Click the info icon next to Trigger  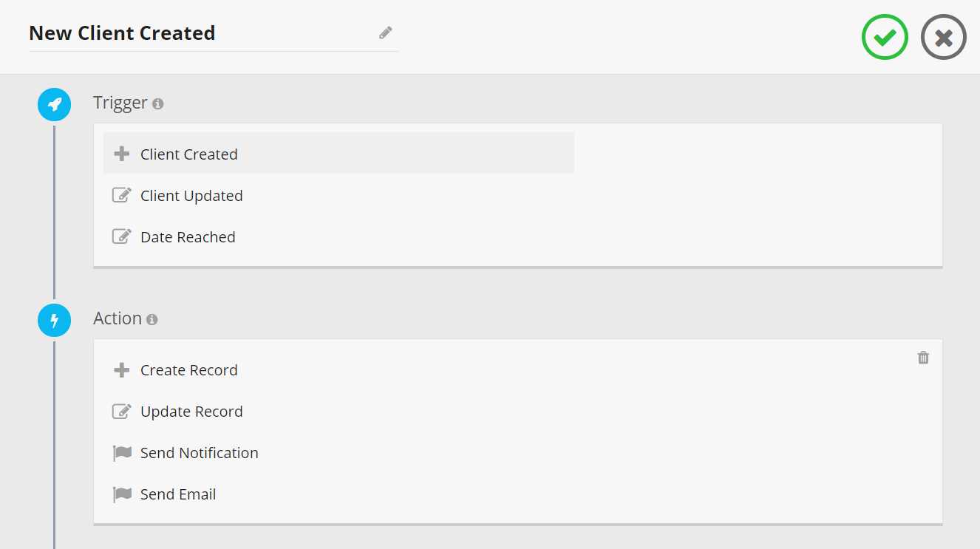(x=157, y=104)
